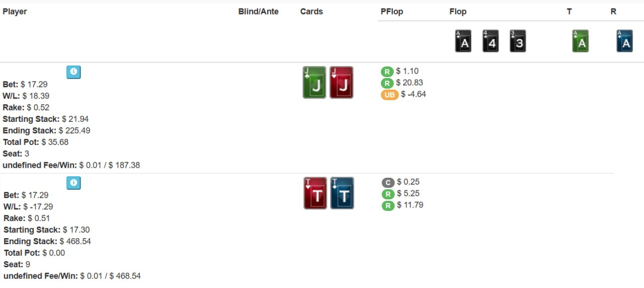Click the red Ten of hearts hole card

point(315,193)
